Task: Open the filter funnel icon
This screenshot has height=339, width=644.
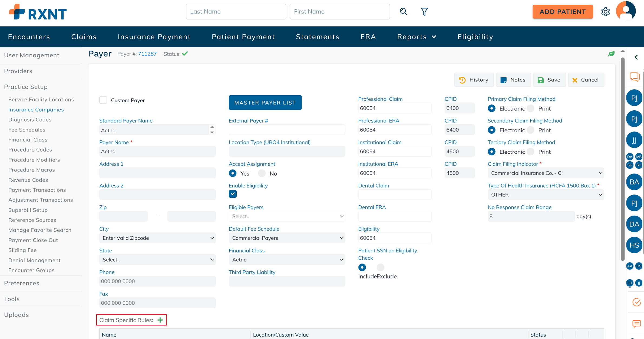Action: click(x=424, y=11)
